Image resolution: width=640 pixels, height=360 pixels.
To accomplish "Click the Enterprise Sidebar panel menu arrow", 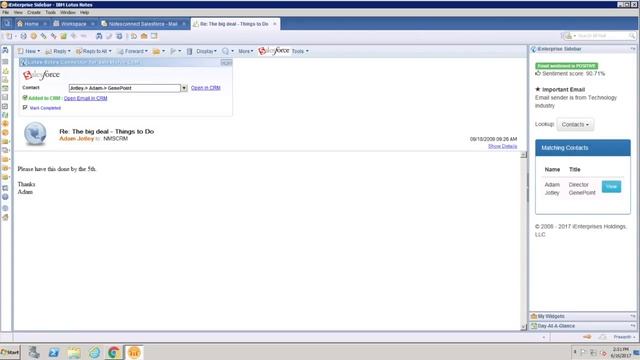I will click(633, 49).
